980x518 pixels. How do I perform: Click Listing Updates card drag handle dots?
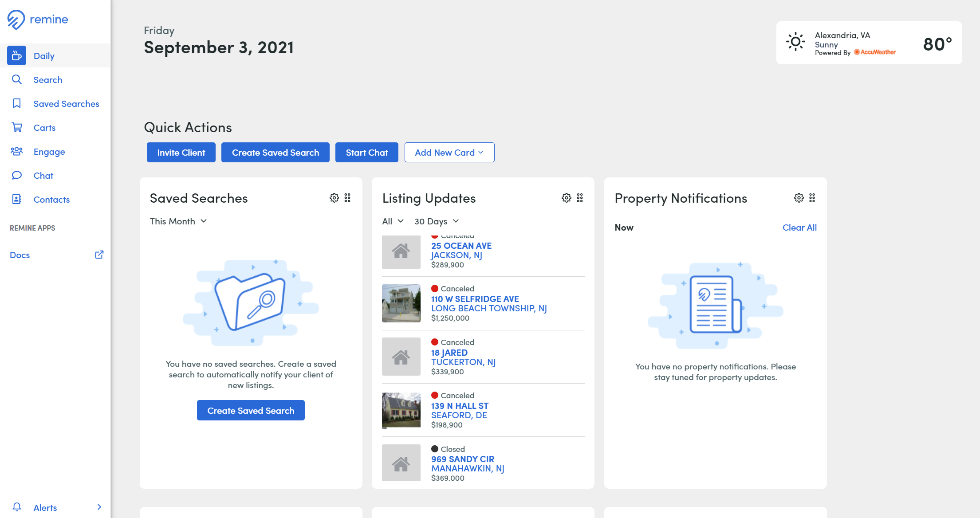(580, 198)
